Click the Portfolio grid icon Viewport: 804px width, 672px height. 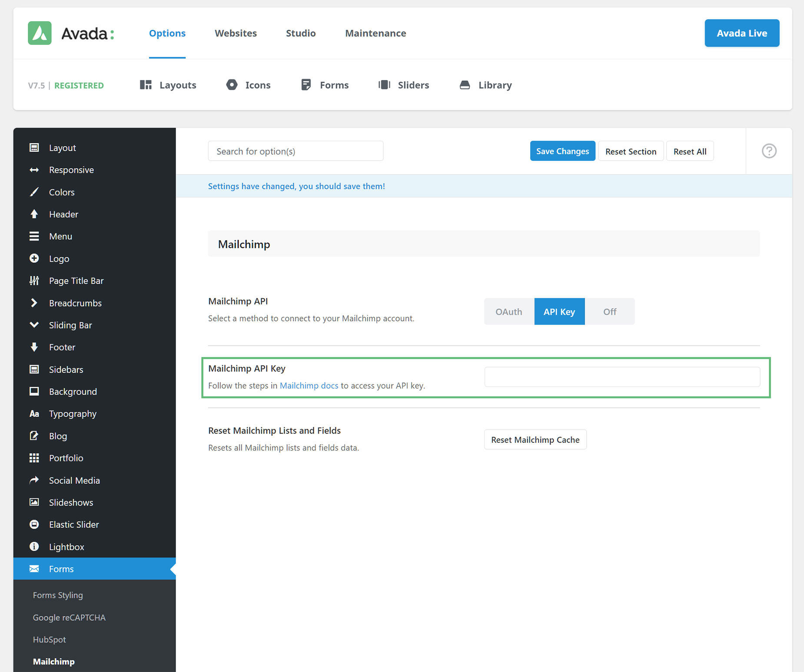pos(34,458)
